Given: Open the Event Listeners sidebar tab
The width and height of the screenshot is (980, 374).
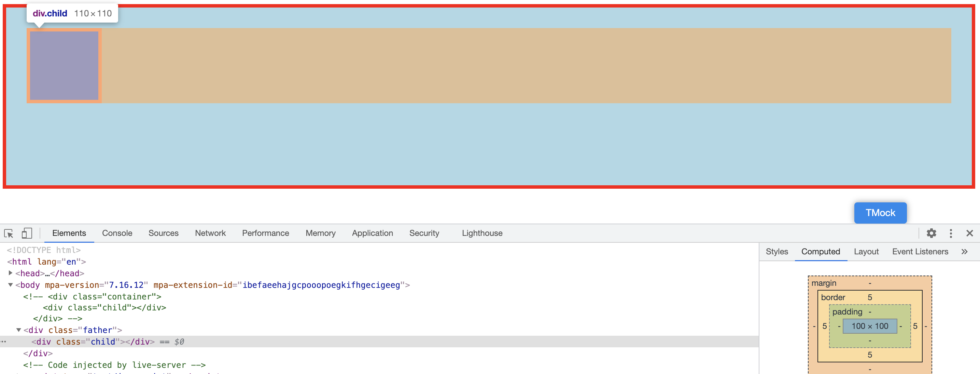Looking at the screenshot, I should [x=920, y=251].
